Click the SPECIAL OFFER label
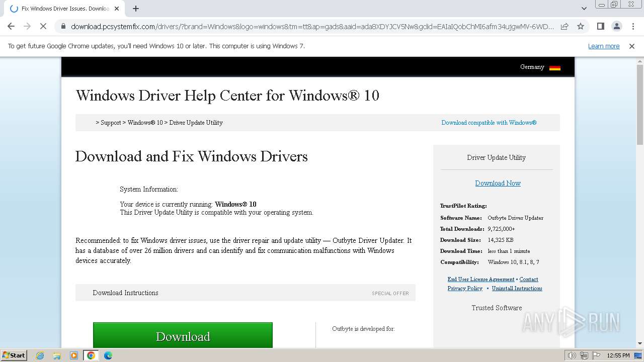Viewport: 644px width, 362px height. (390, 294)
